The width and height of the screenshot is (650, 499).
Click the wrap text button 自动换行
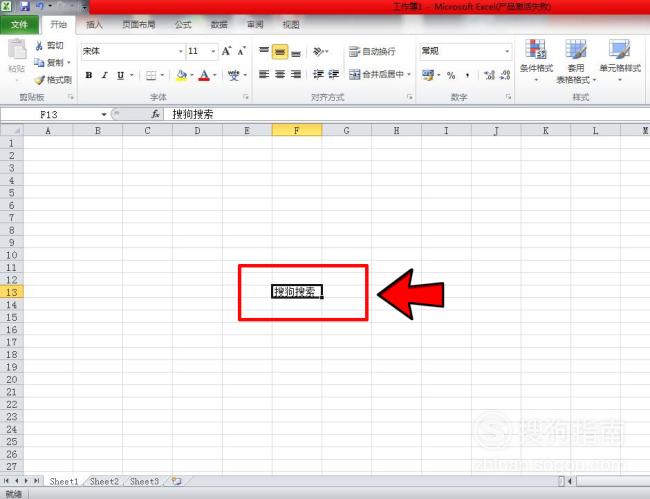(372, 51)
